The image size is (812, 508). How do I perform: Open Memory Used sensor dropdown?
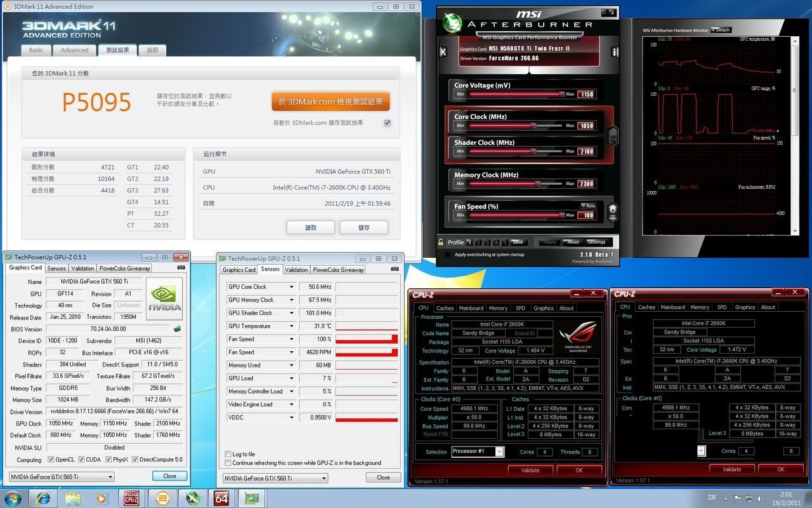(292, 365)
